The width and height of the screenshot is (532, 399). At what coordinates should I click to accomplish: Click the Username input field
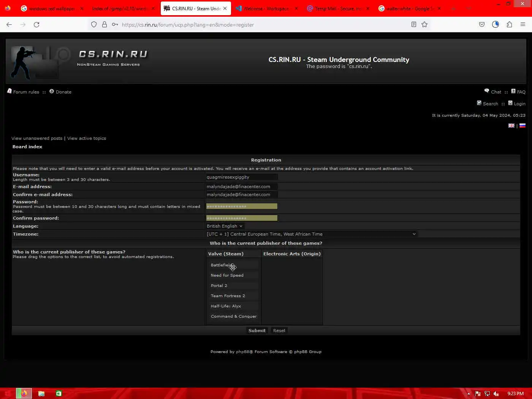point(242,177)
